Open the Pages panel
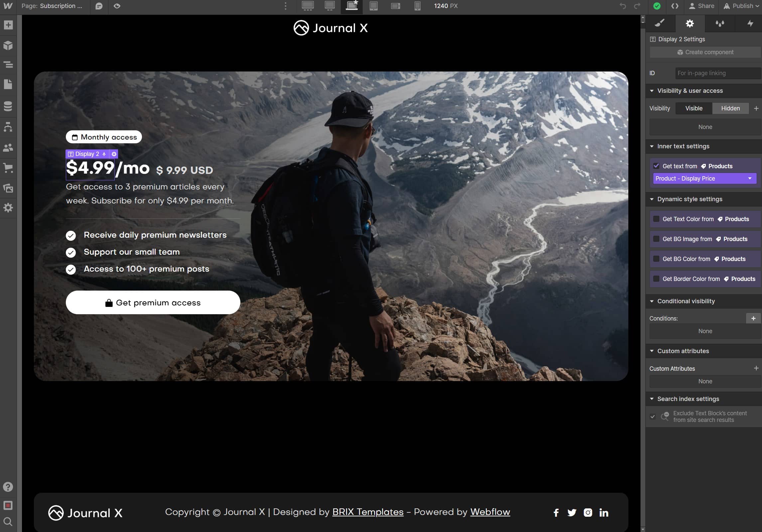 point(8,84)
